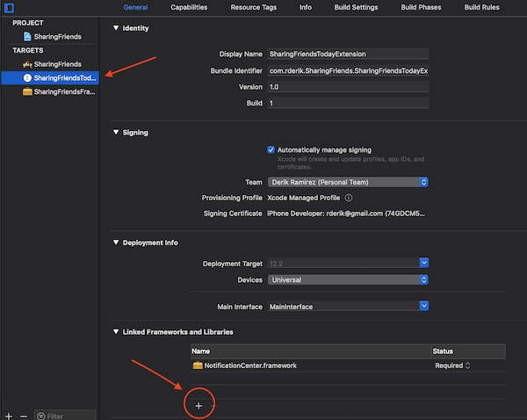Click the NotificationCenter.framework toolbox icon
The image size is (527, 420).
[198, 366]
